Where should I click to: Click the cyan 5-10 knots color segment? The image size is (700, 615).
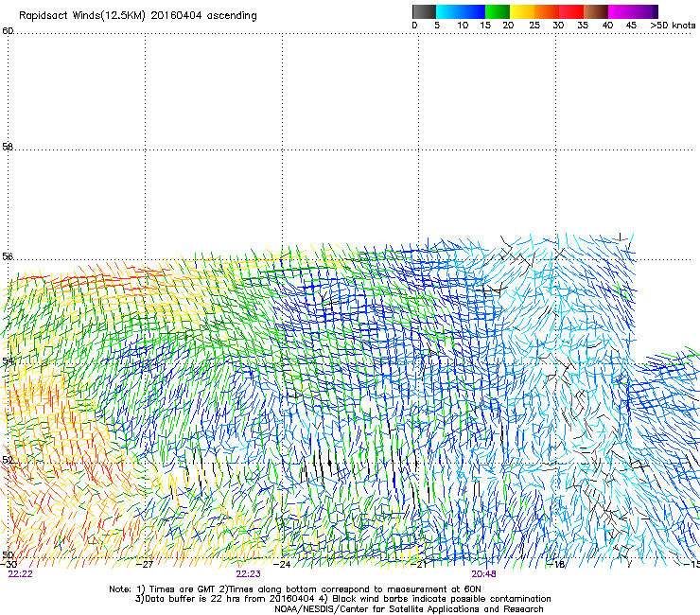point(448,11)
